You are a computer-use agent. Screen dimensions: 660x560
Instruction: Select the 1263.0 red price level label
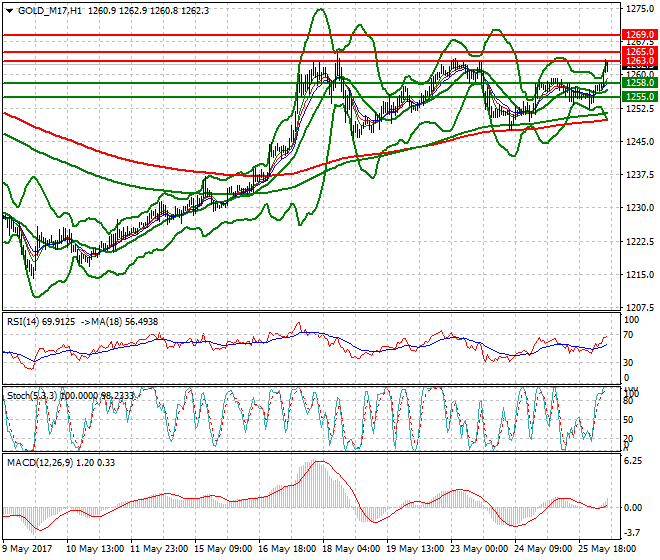point(639,61)
